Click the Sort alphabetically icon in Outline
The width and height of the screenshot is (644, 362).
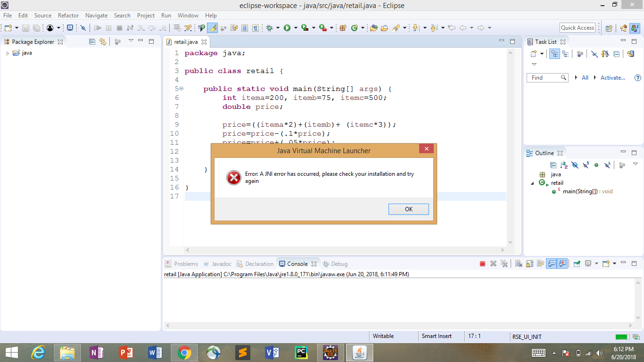point(564,165)
